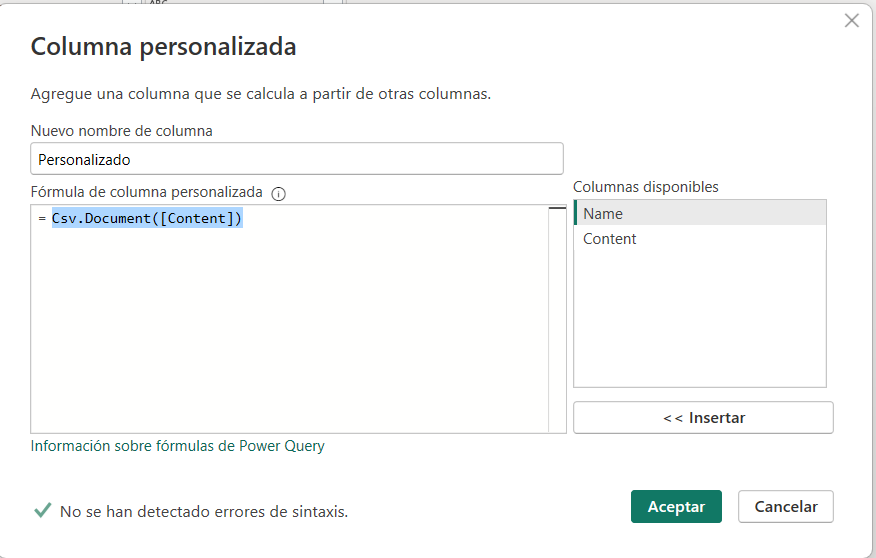Click blank space in available columns list
This screenshot has height=558, width=876.
click(700, 320)
